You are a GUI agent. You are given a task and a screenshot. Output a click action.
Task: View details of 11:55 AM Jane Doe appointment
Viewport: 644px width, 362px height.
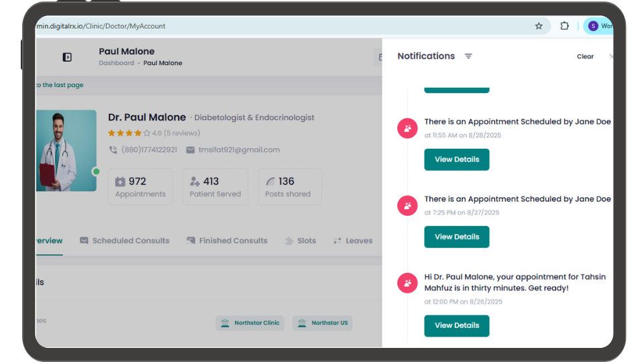point(457,160)
